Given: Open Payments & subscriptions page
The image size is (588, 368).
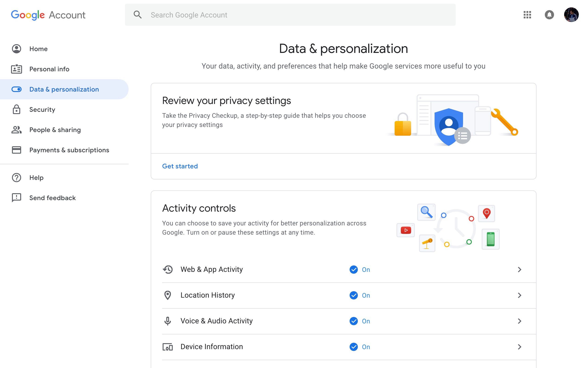Looking at the screenshot, I should [64, 150].
